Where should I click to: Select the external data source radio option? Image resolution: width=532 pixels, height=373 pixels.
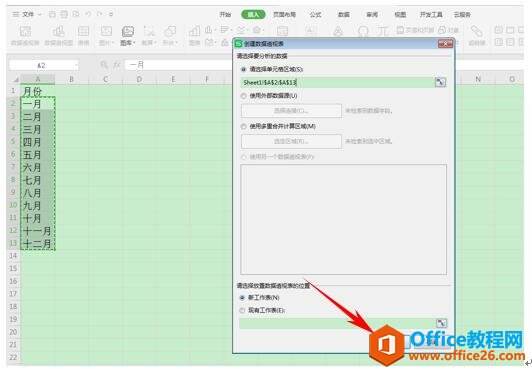pyautogui.click(x=243, y=96)
